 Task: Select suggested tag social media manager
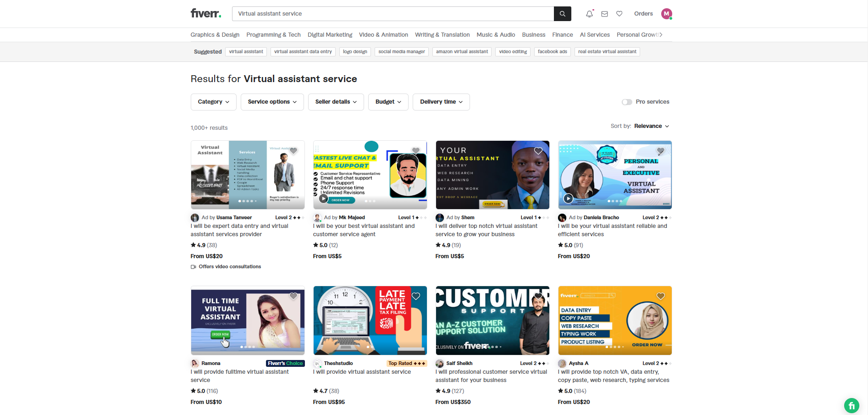[x=402, y=52]
